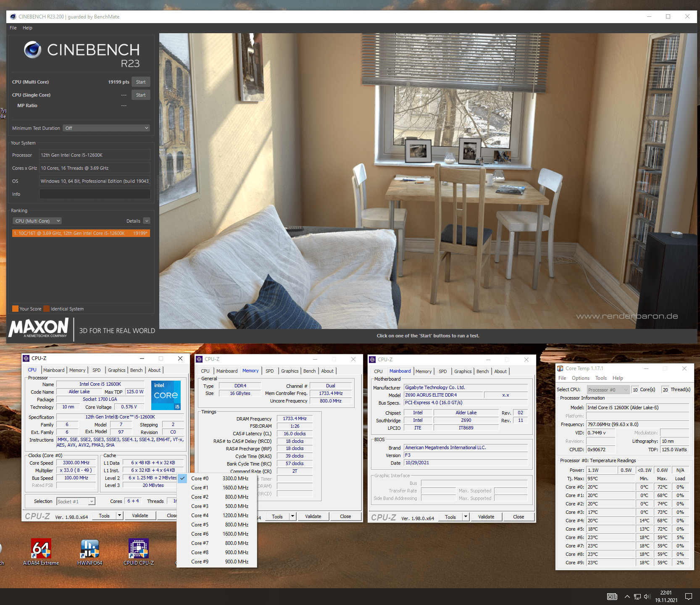Expand the ranking Details dropdown
The height and width of the screenshot is (605, 700).
click(147, 221)
